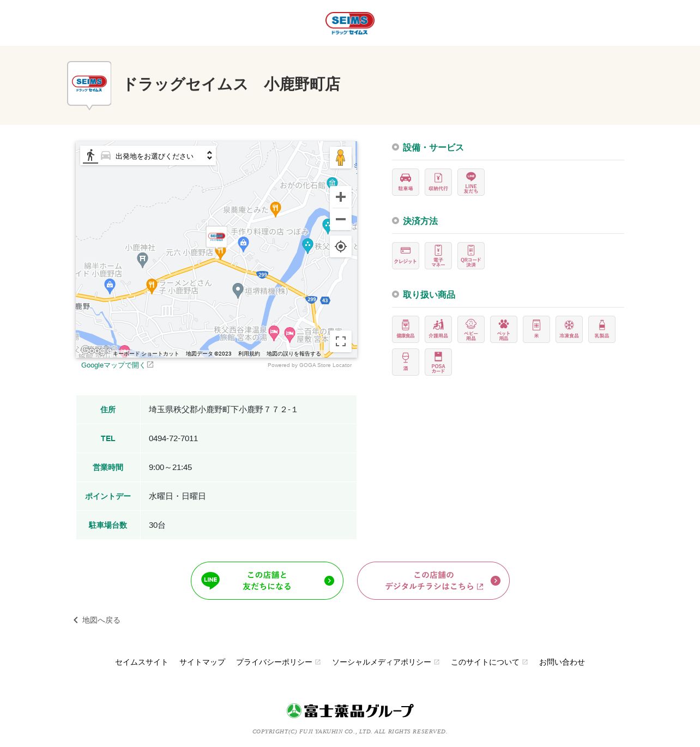Click キーボードショートカット on map

pos(146,354)
